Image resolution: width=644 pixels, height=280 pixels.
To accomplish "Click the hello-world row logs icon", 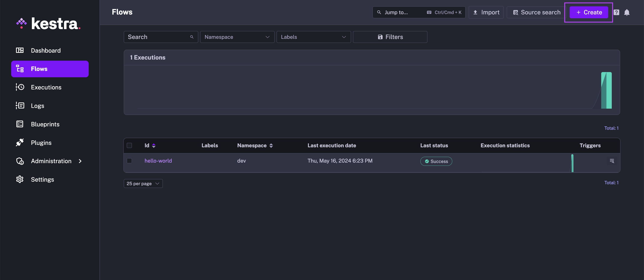I will point(612,161).
